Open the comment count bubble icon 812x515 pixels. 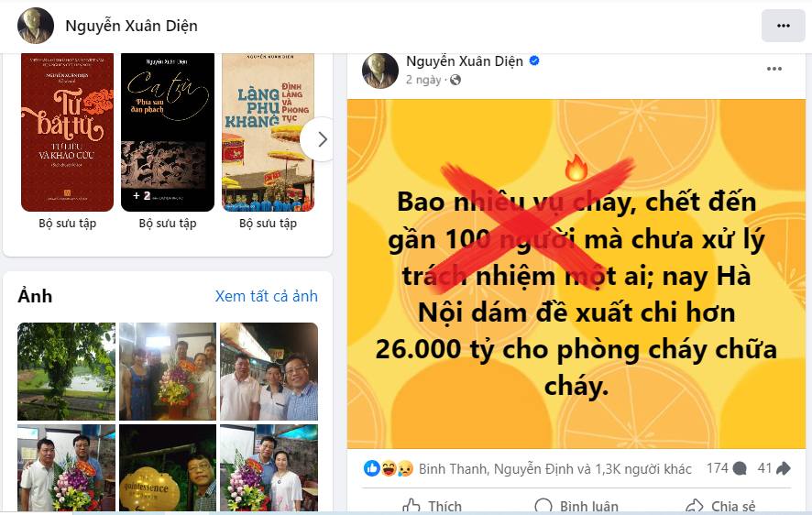(740, 468)
